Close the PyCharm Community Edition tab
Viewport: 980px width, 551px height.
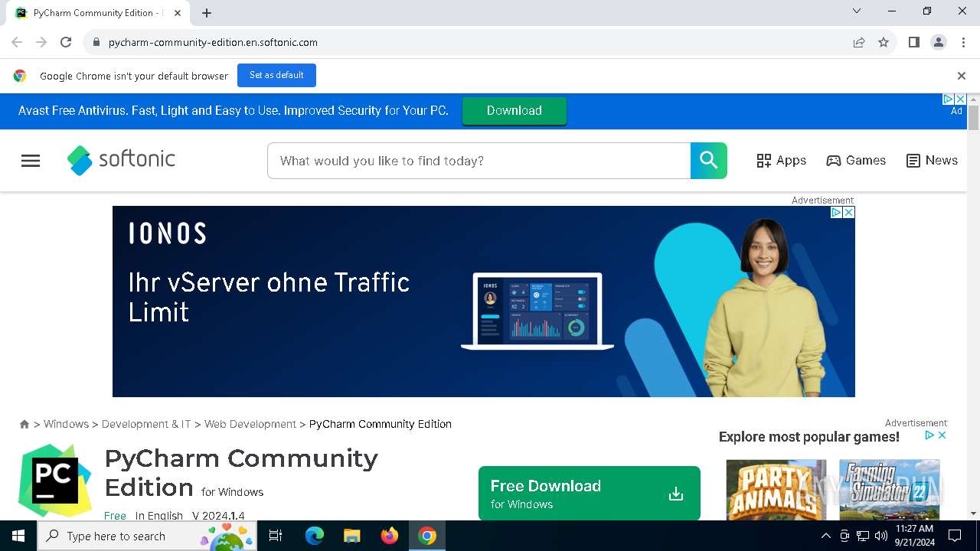click(x=178, y=13)
